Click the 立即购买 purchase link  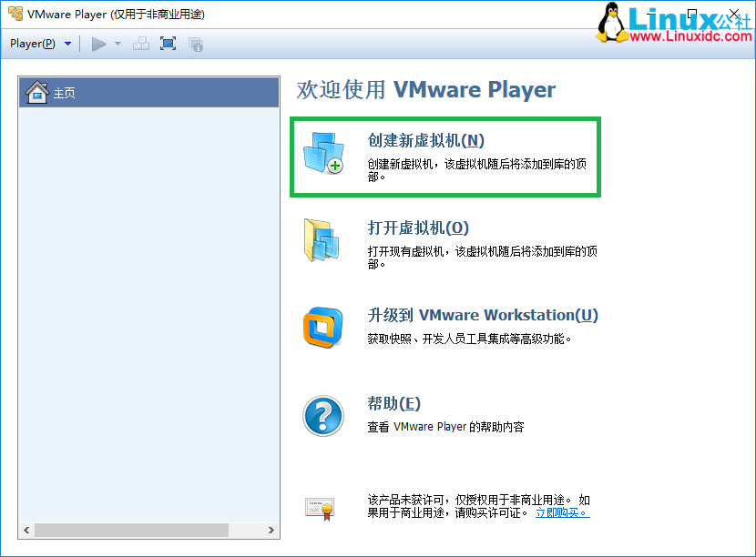tap(563, 512)
